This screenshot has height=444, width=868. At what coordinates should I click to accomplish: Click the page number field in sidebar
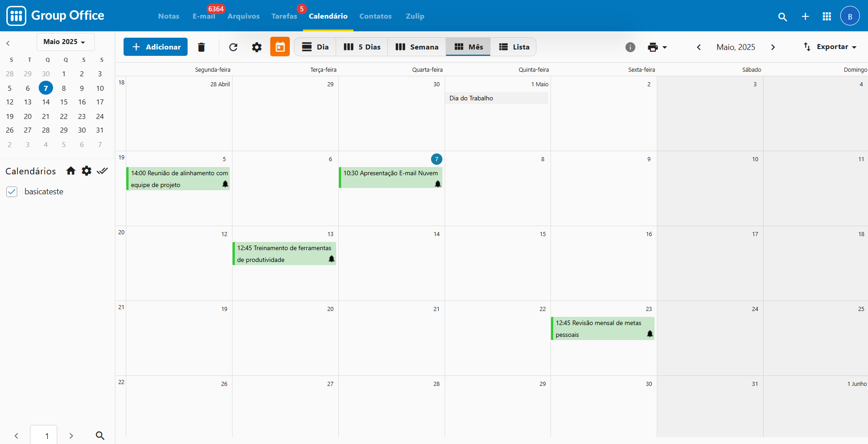point(44,435)
